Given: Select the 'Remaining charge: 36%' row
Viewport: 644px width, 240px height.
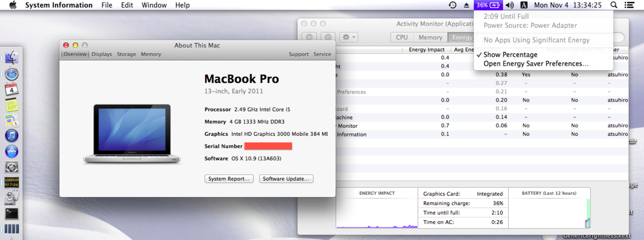Looking at the screenshot, I should 463,203.
